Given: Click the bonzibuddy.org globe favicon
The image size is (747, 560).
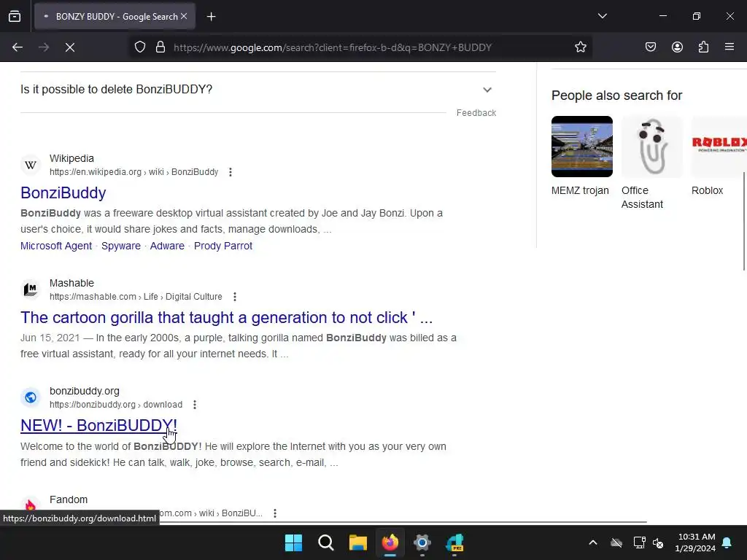Looking at the screenshot, I should click(x=31, y=397).
